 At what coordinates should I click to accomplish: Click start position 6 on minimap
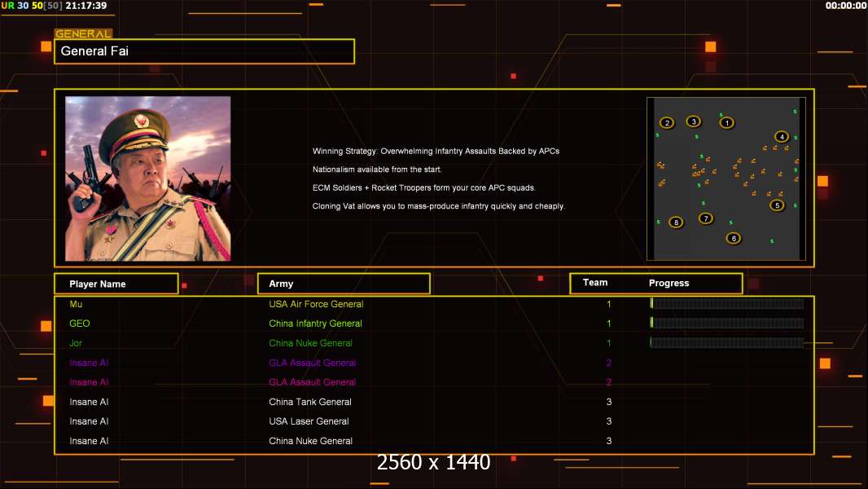point(734,238)
